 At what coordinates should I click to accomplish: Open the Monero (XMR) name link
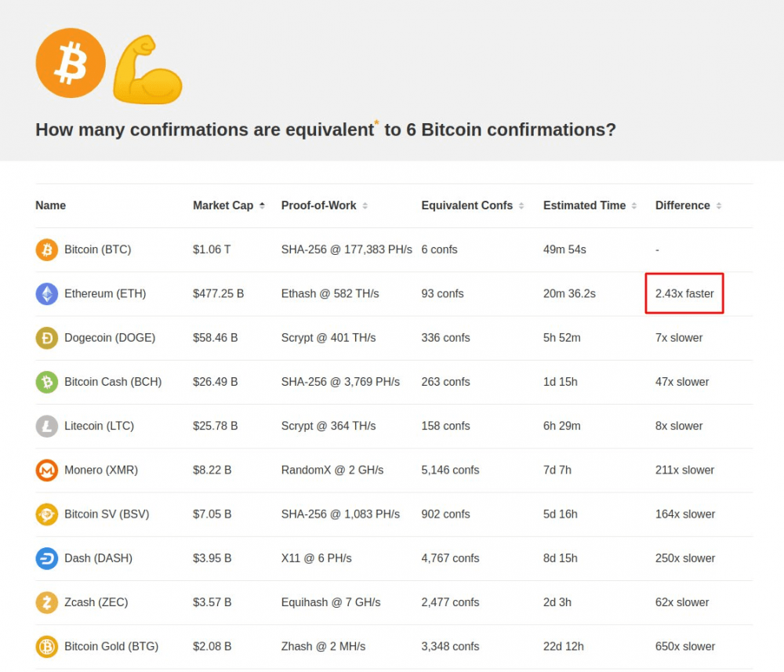[x=101, y=470]
